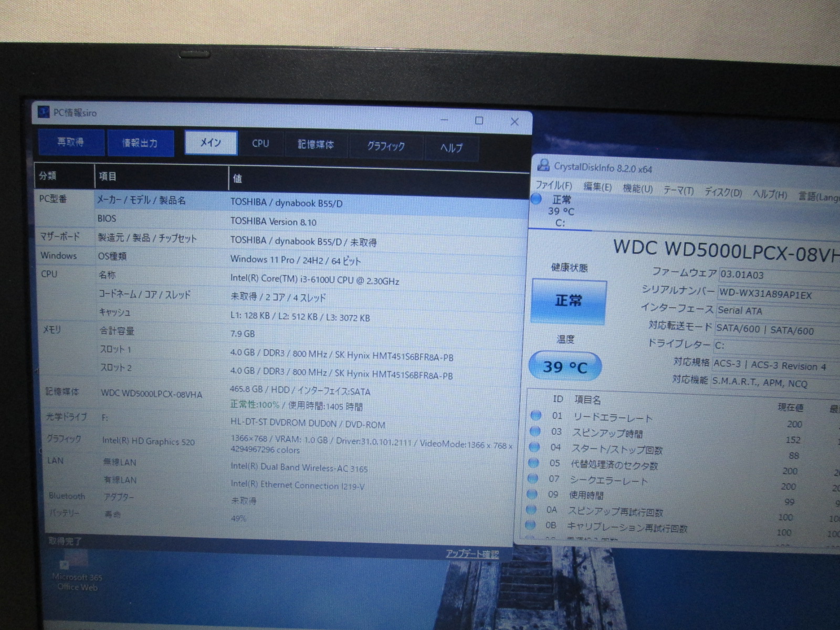Click the インターフェース field Serial ATA

coord(778,312)
